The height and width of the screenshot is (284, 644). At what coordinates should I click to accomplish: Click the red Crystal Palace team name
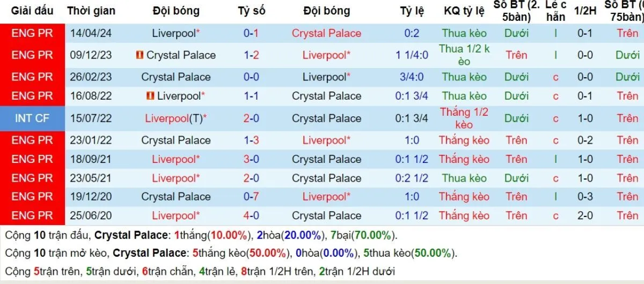pyautogui.click(x=326, y=33)
